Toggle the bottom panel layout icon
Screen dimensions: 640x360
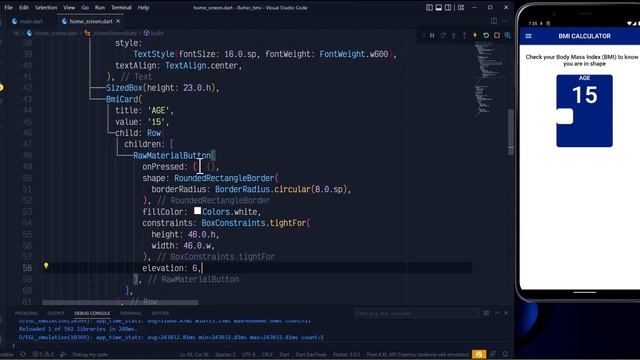439,7
